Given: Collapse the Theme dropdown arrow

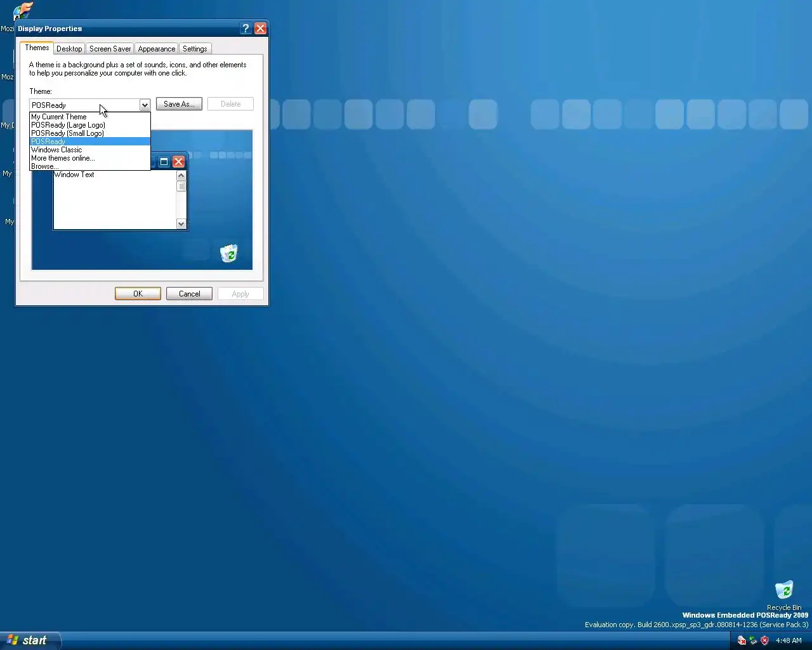Looking at the screenshot, I should (145, 105).
